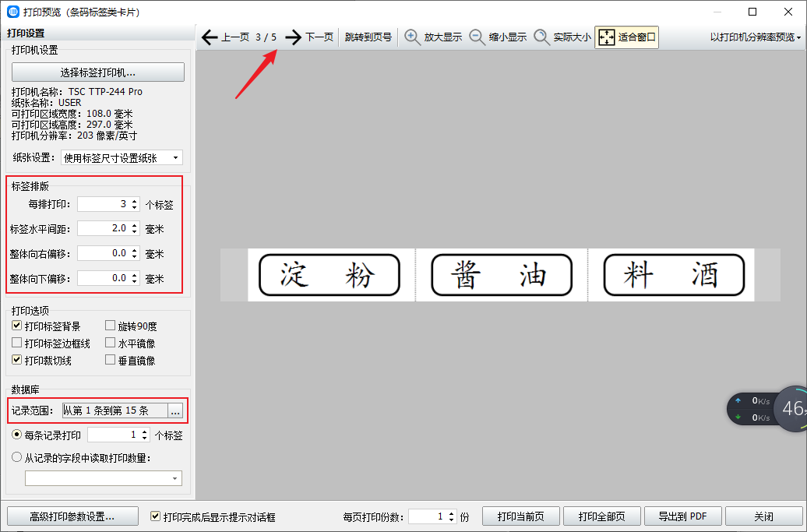807x532 pixels.
Task: Activate the fit to window icon
Action: [606, 37]
